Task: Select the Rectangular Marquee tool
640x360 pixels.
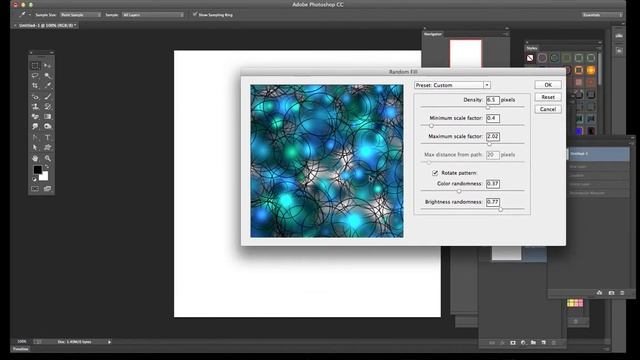Action: click(x=35, y=66)
